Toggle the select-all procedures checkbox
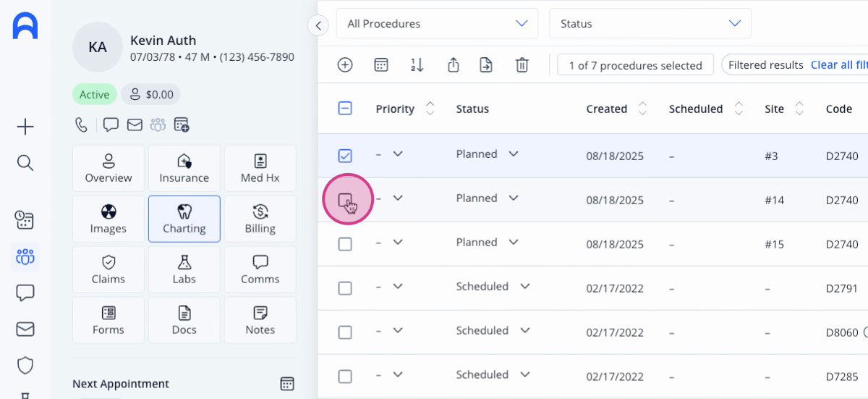Screen dimensions: 868x399 click(x=345, y=109)
